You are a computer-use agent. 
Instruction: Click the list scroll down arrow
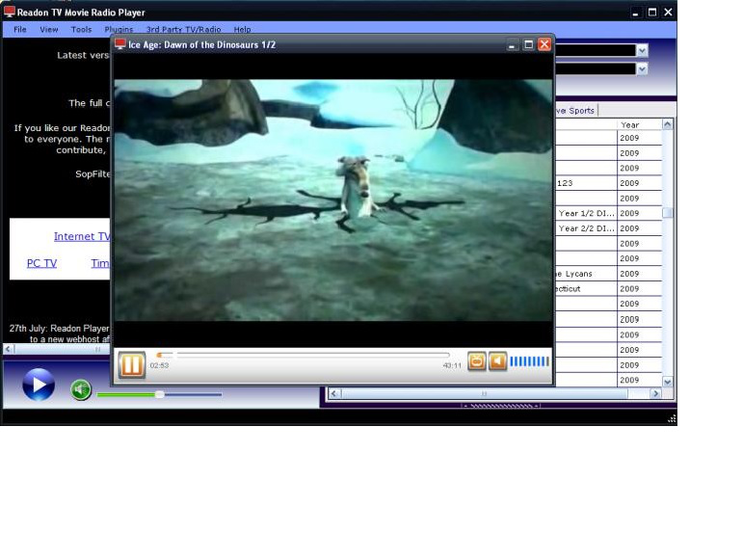668,382
